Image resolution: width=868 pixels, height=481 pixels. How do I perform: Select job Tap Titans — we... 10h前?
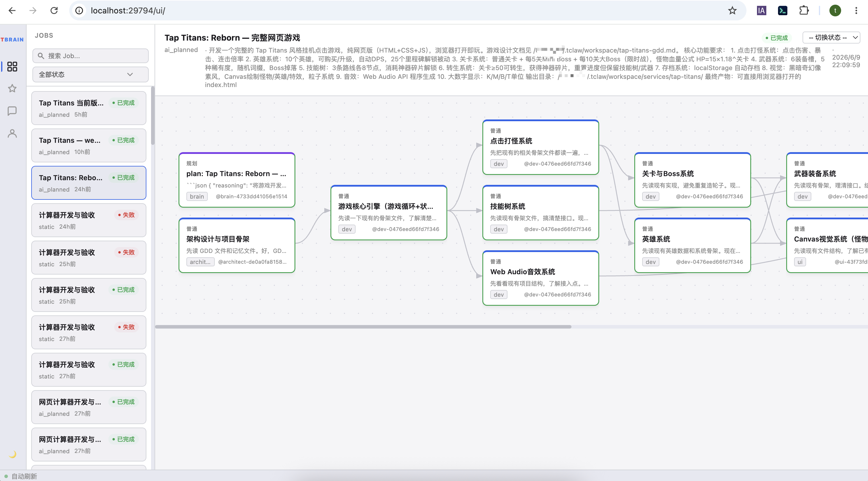pyautogui.click(x=89, y=145)
